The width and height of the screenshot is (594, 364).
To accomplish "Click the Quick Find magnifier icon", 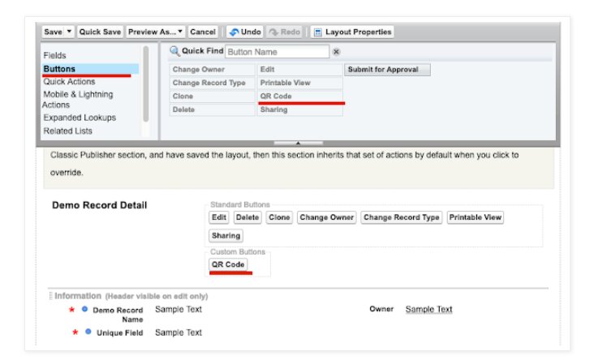I will (174, 51).
